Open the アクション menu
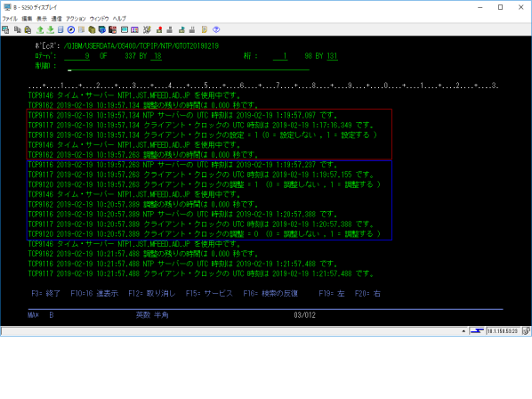 click(76, 19)
